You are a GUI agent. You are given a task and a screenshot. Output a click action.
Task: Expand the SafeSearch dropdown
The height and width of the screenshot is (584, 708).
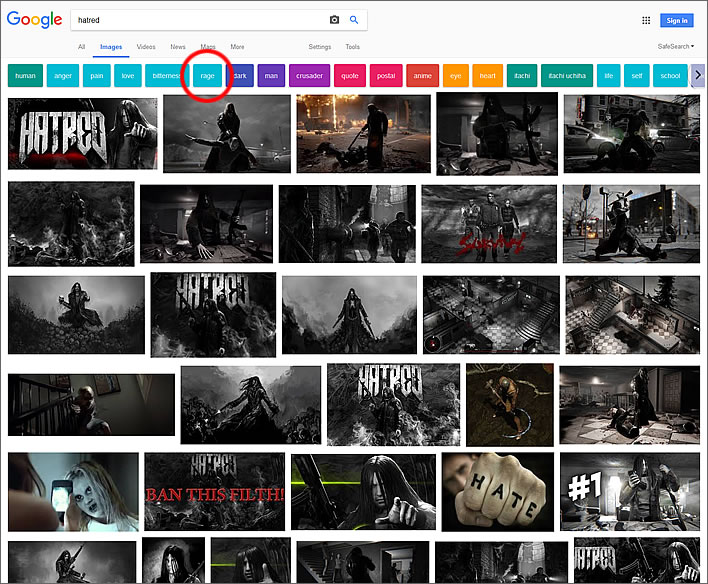(676, 47)
